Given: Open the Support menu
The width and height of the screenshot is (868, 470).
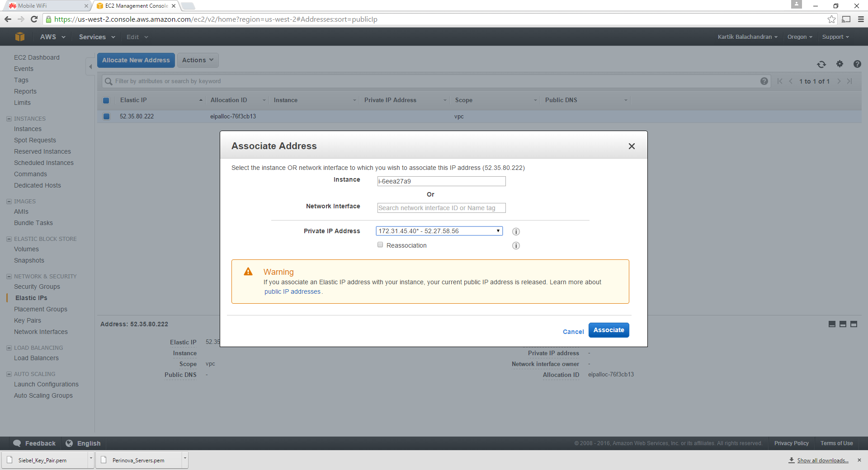Looking at the screenshot, I should [x=835, y=37].
